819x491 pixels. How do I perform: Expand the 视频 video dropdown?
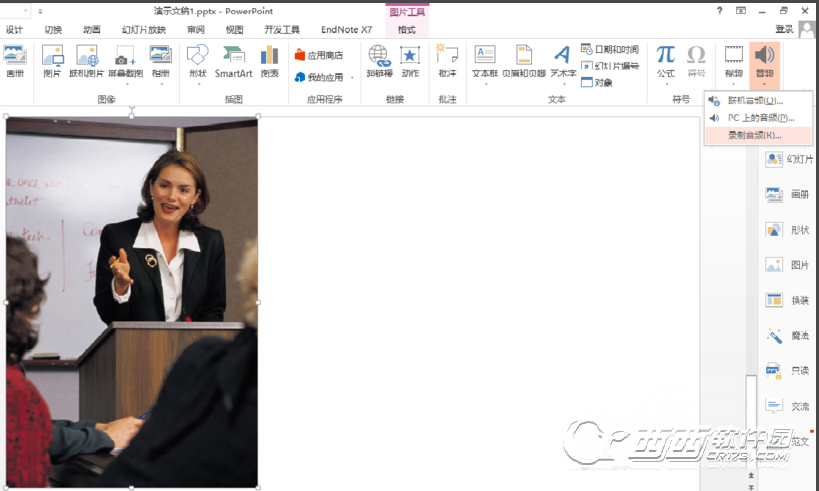[734, 84]
